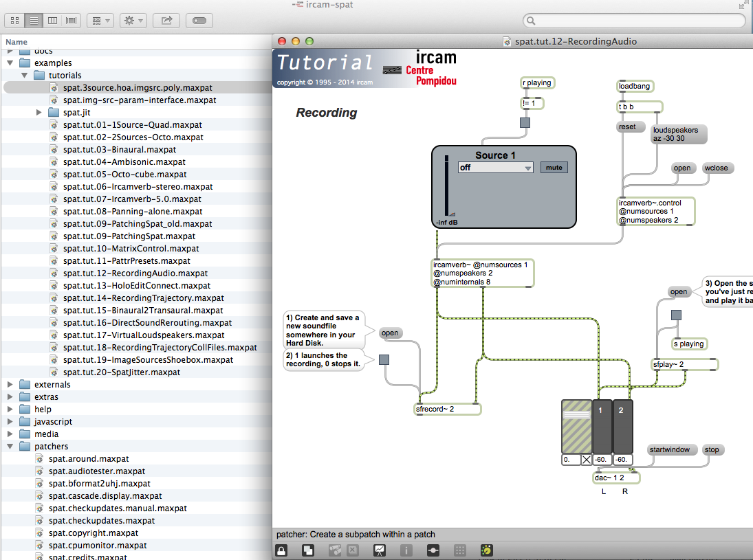
Task: Switch Finder to column view
Action: [x=52, y=21]
